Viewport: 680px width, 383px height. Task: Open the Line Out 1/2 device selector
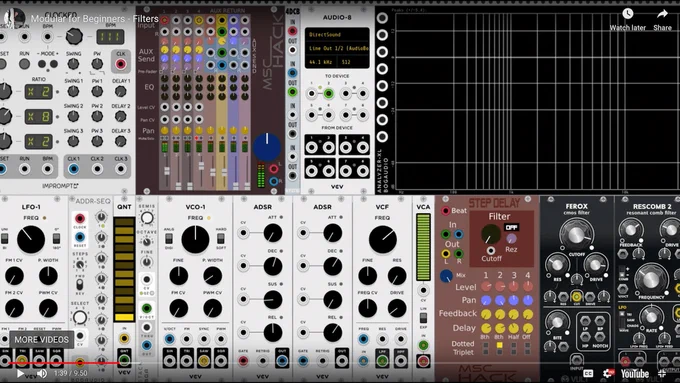(x=337, y=49)
